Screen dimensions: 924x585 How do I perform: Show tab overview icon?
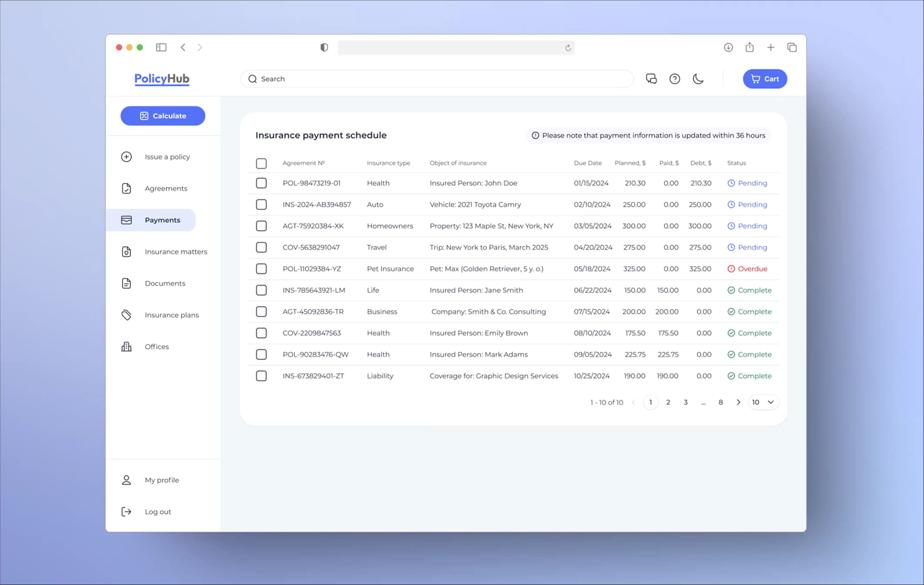click(x=792, y=47)
